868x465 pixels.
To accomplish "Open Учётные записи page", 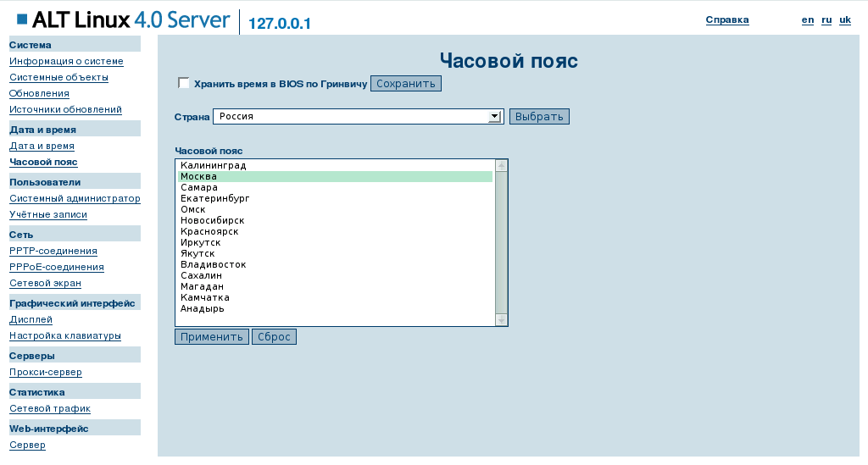I will click(48, 214).
